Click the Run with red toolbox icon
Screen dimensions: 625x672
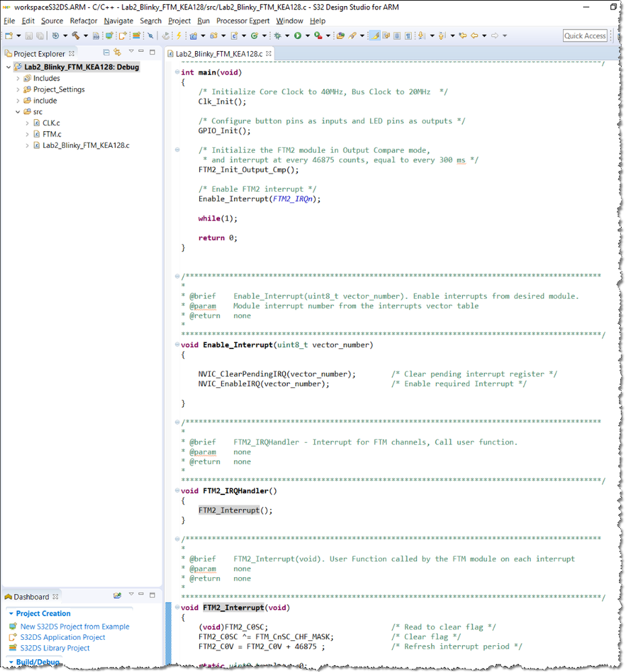point(318,36)
